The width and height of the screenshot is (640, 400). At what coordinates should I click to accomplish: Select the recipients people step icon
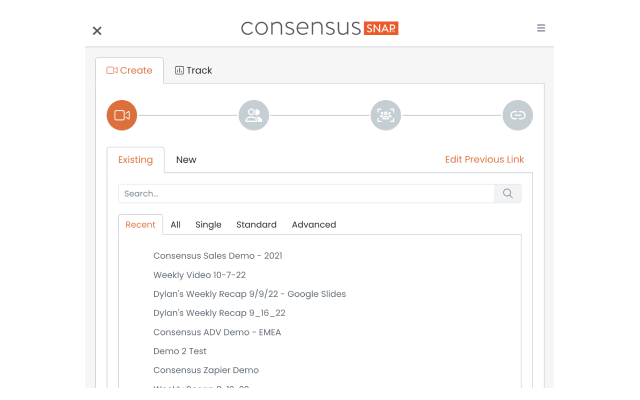(x=253, y=115)
